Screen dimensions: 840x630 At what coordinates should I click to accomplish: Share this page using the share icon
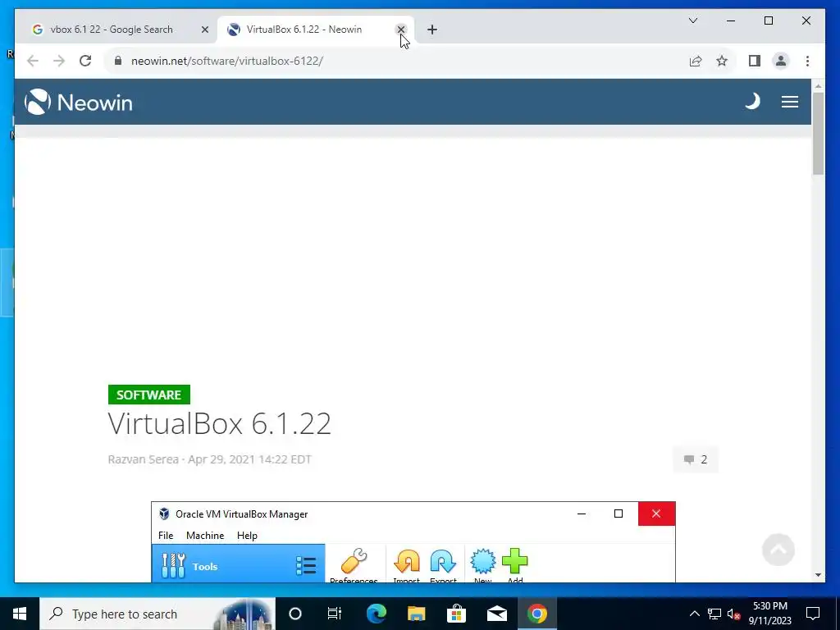(x=696, y=61)
